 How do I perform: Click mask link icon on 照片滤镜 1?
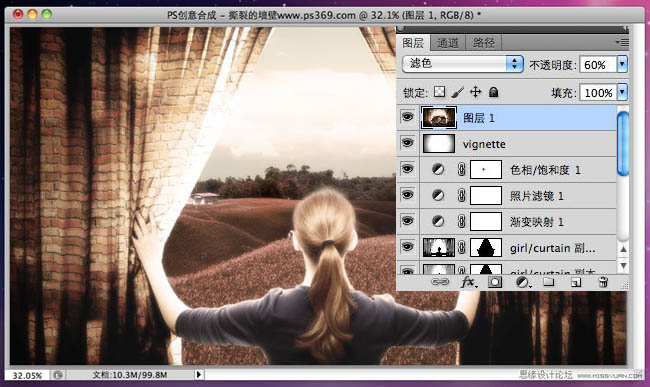pos(461,196)
